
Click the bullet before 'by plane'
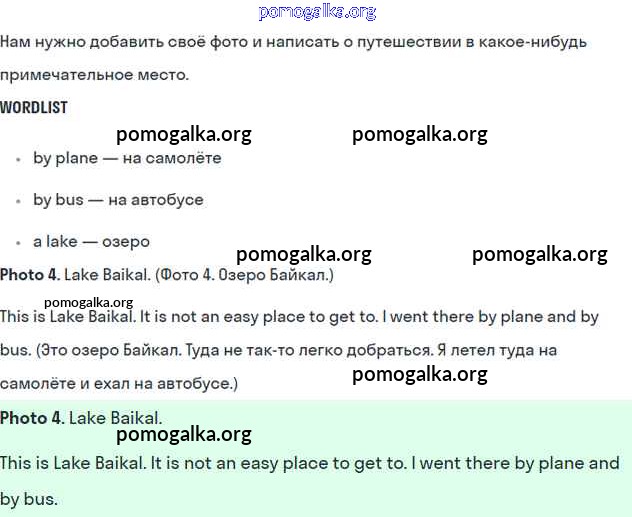click(18, 159)
